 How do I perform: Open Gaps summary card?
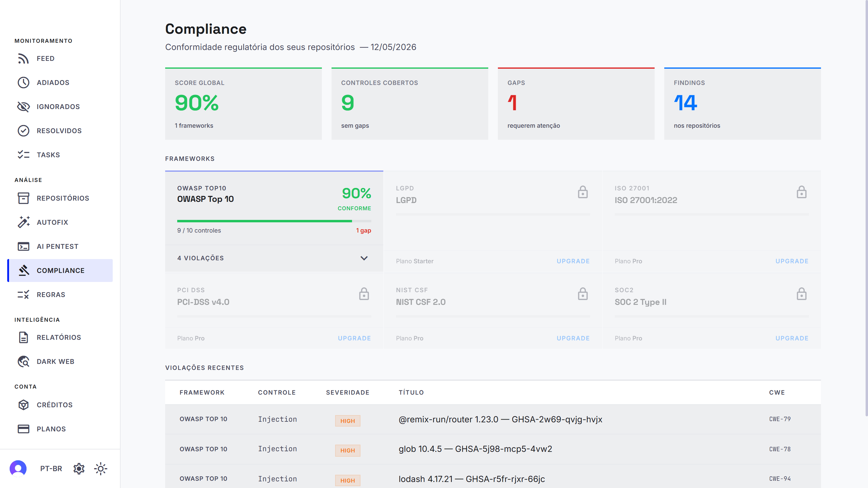(x=576, y=104)
